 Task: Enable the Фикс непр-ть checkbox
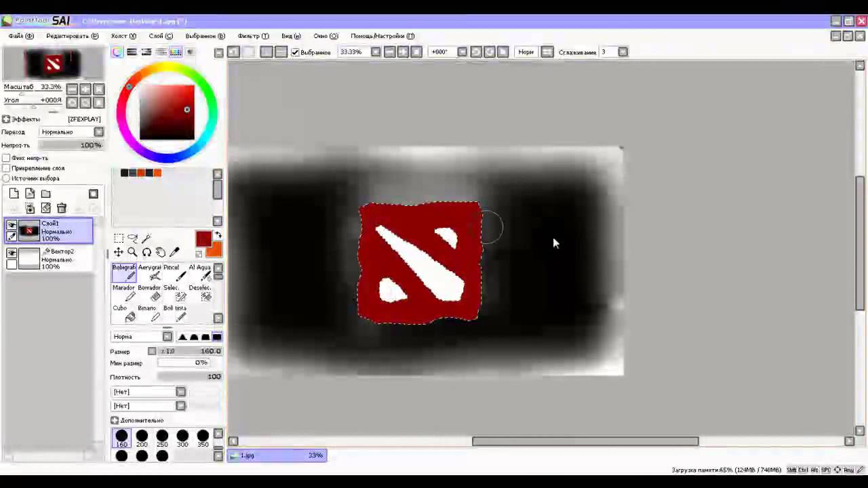(x=6, y=158)
